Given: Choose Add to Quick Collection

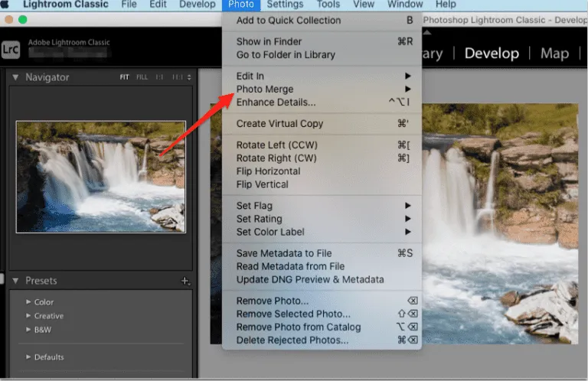Looking at the screenshot, I should [x=322, y=20].
